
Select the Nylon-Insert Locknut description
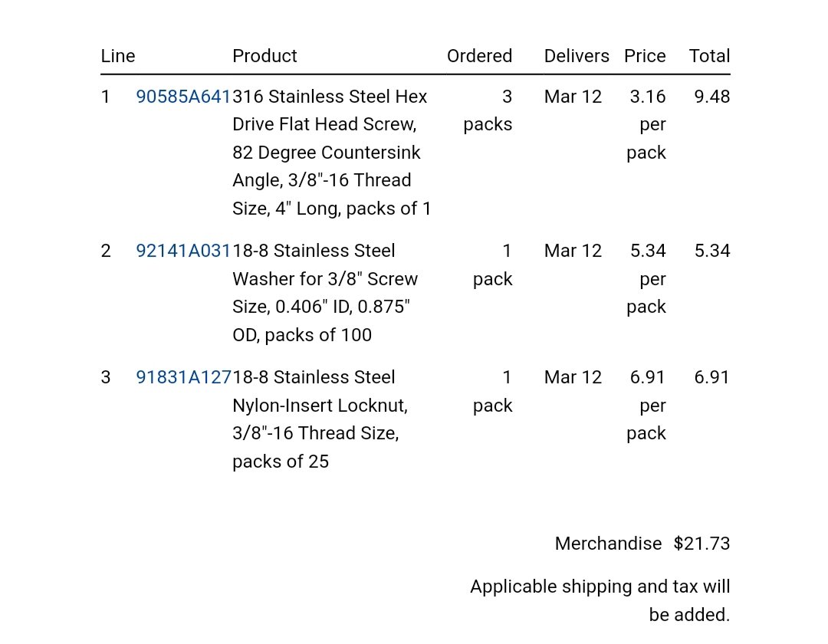coord(320,419)
